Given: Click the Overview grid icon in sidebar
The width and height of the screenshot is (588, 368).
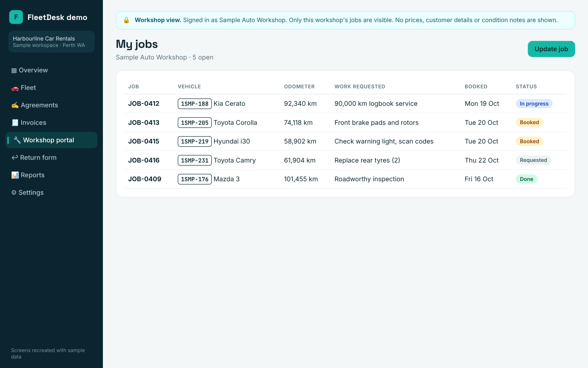Looking at the screenshot, I should click(x=14, y=71).
